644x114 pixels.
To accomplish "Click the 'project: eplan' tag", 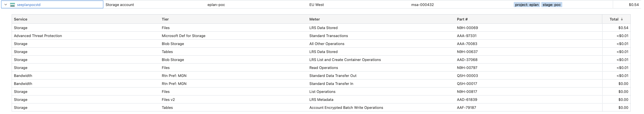I will coord(526,5).
